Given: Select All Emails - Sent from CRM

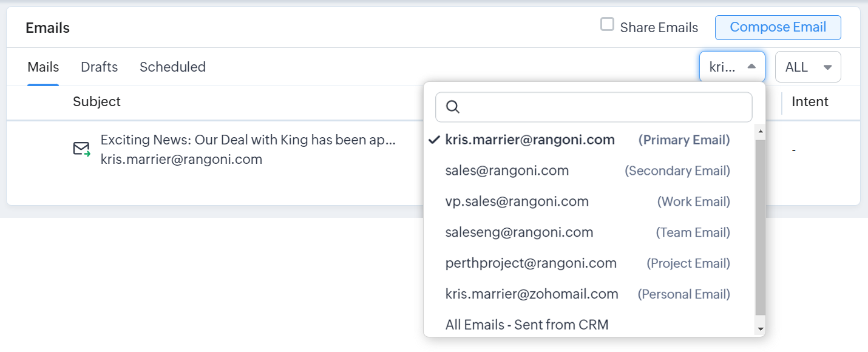Looking at the screenshot, I should (526, 325).
